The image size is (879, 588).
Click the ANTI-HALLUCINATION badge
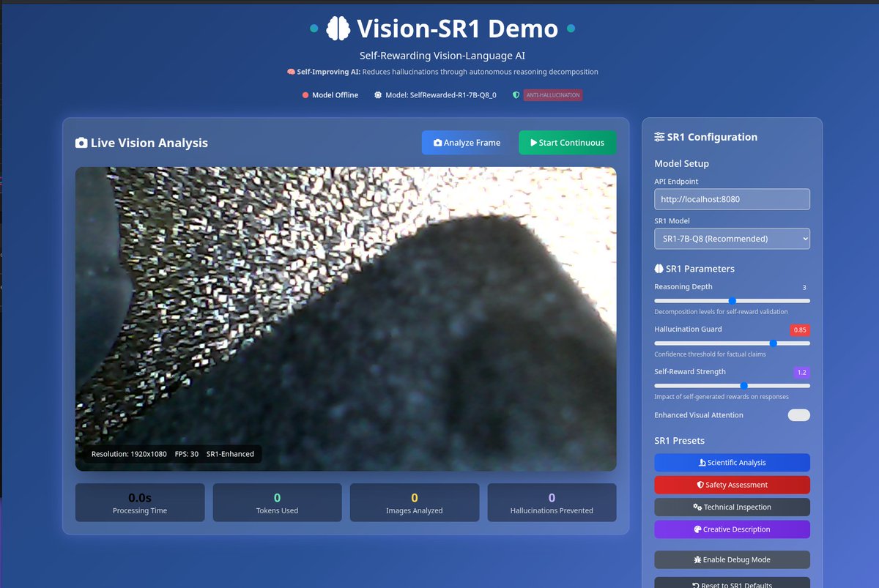[x=552, y=95]
